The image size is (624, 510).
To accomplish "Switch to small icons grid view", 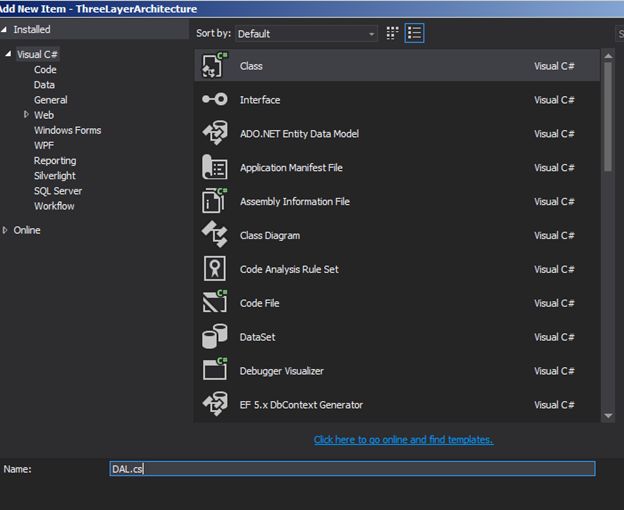I will tap(392, 33).
